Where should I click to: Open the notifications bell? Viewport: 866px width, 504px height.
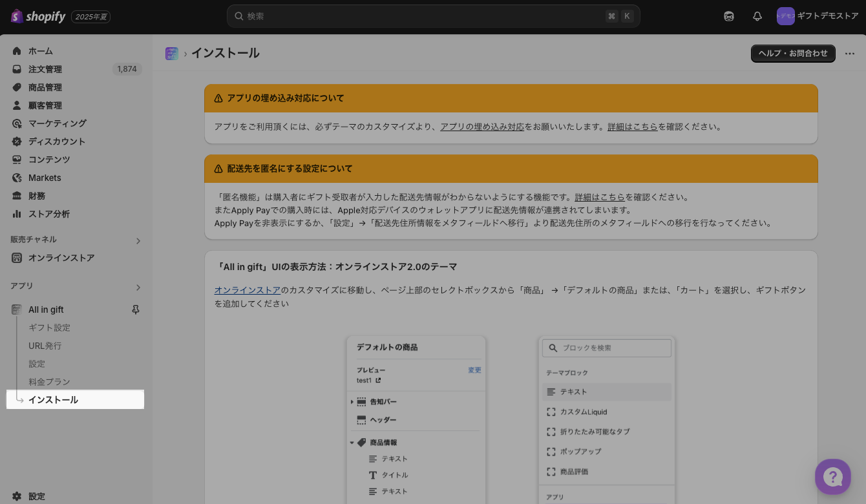click(757, 17)
